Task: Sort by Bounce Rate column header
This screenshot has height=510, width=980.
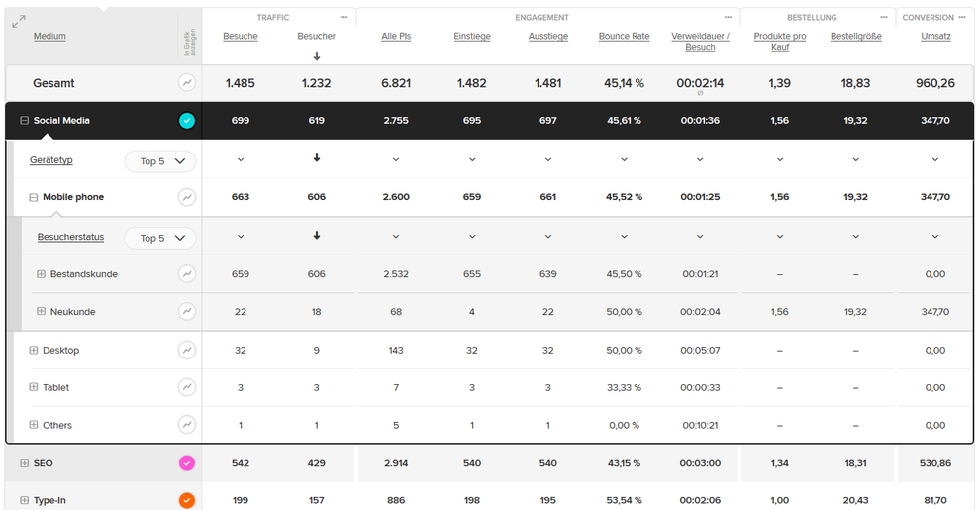Action: (x=625, y=37)
